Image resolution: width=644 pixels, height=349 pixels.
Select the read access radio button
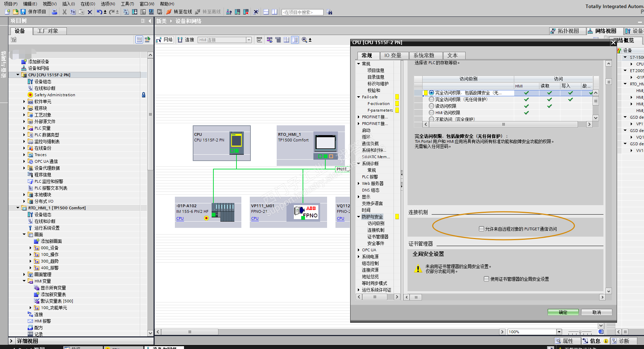[431, 106]
